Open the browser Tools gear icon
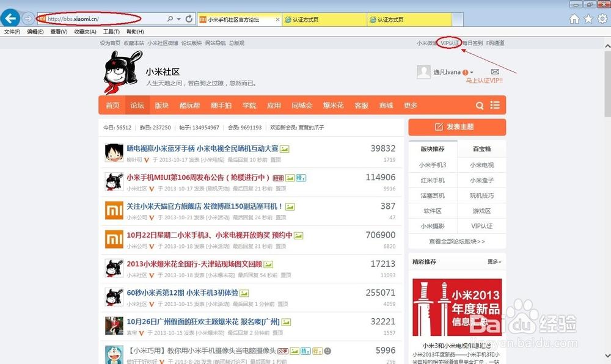This screenshot has width=611, height=364. pos(602,18)
